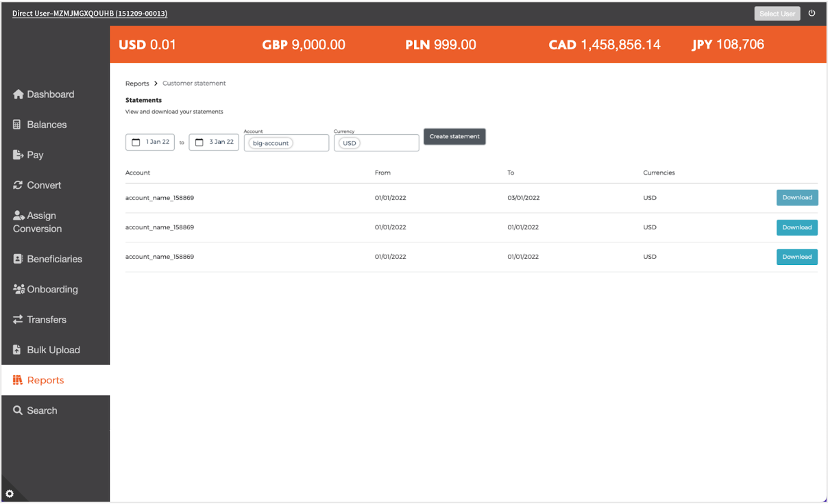The image size is (828, 504).
Task: Open the end date picker 3 Jan 22
Action: (214, 142)
